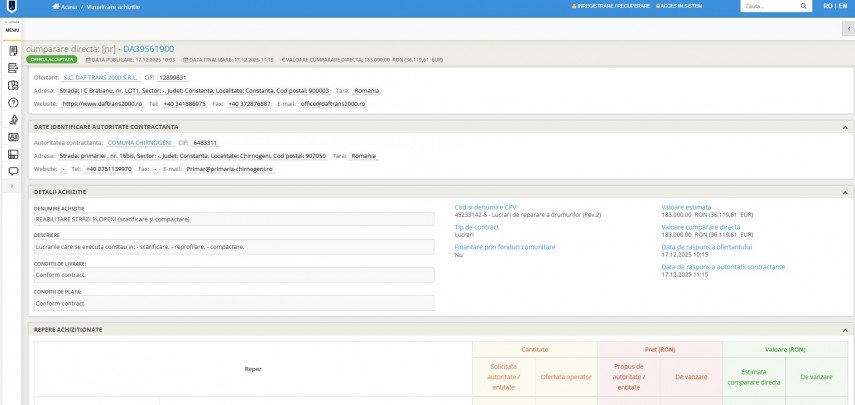Open the COMUNA CHIRNOGENI authority link
This screenshot has height=405, width=855.
pos(140,143)
